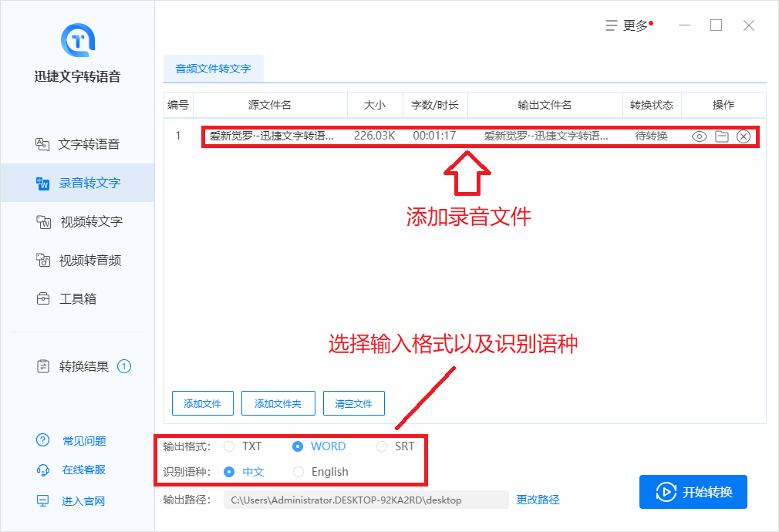This screenshot has width=779, height=532.
Task: Open the 文字转语音 feature in sidebar
Action: pos(80,143)
